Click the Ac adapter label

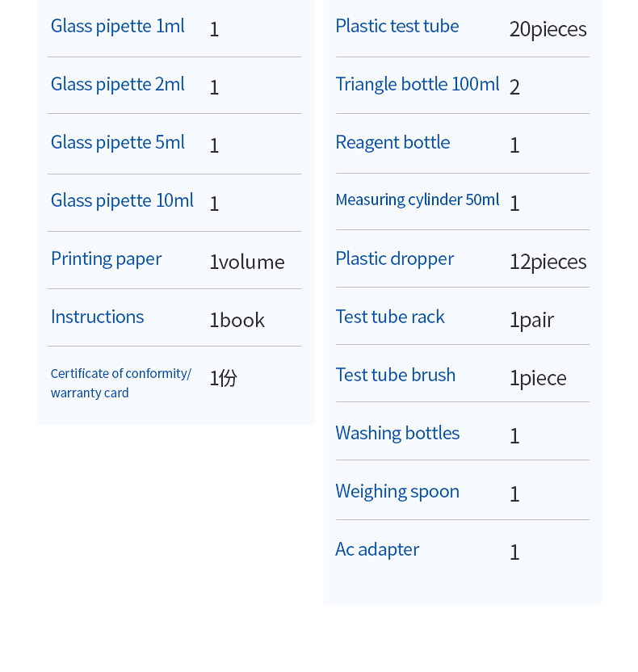tap(377, 549)
